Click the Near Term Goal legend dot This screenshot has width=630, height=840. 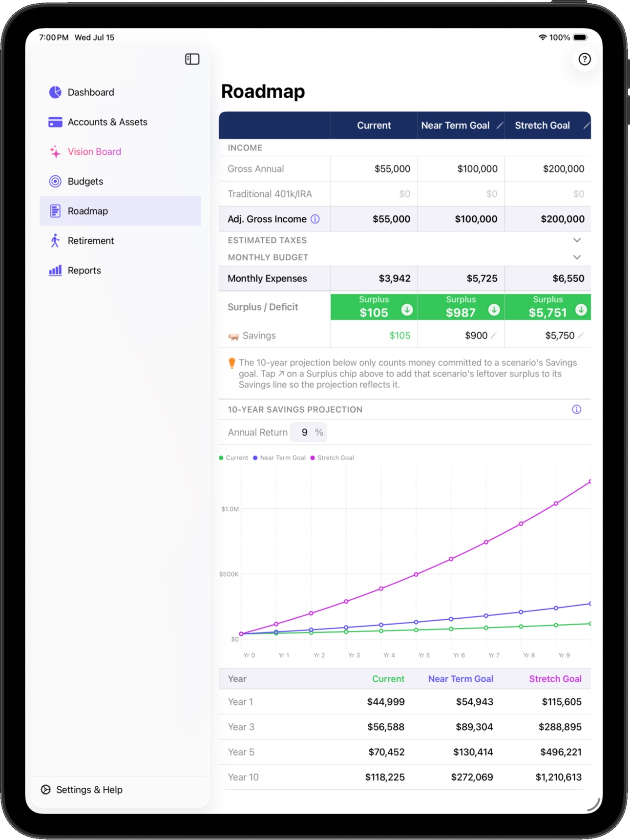tap(255, 458)
